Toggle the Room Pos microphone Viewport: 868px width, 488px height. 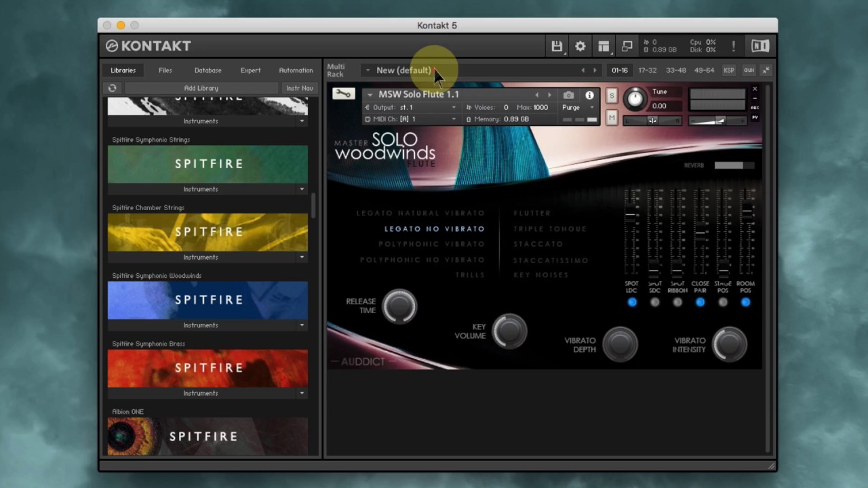[745, 302]
